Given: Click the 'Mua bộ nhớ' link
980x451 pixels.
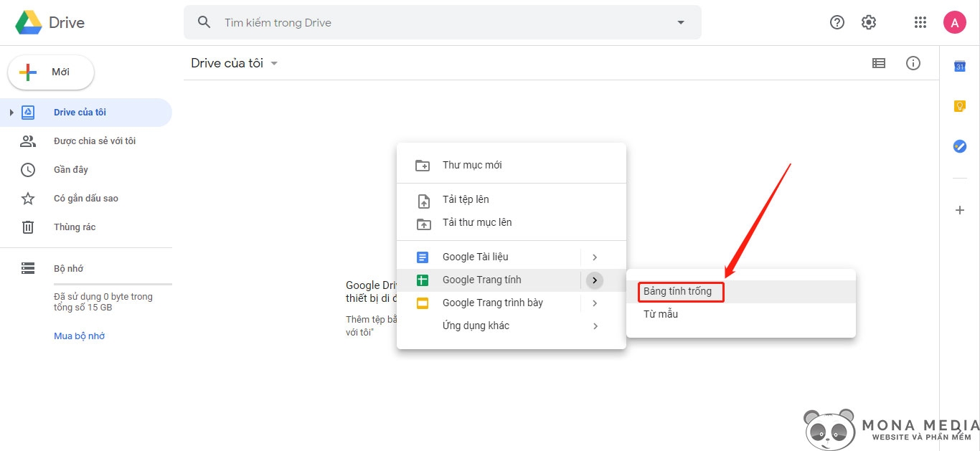Looking at the screenshot, I should pos(79,336).
